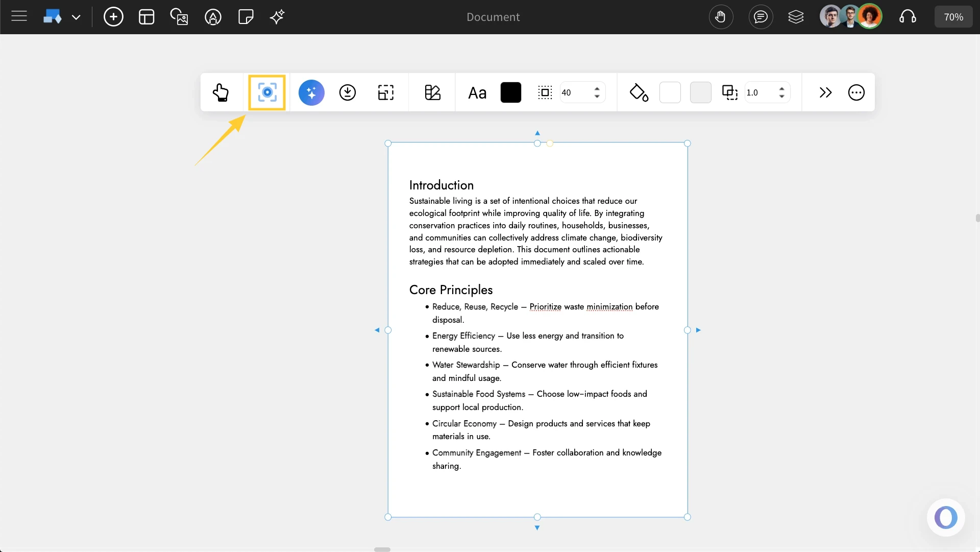This screenshot has width=980, height=552.
Task: Open the drawing pen tool
Action: coord(213,16)
